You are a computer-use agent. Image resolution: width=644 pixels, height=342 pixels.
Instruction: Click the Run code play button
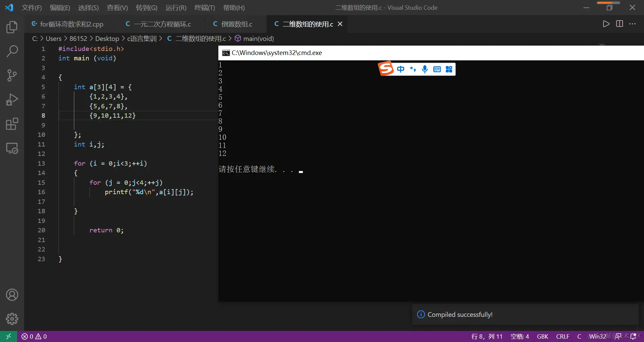point(606,24)
